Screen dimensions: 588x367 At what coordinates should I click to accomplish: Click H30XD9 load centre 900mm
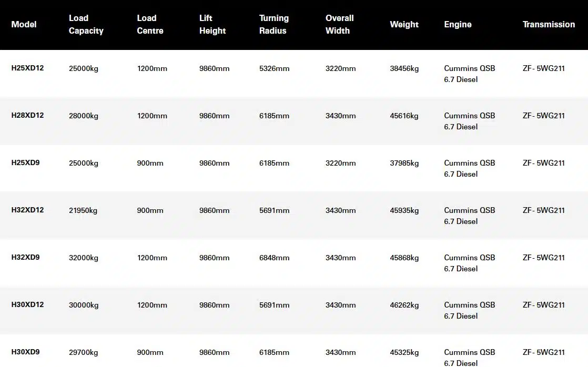pyautogui.click(x=150, y=352)
